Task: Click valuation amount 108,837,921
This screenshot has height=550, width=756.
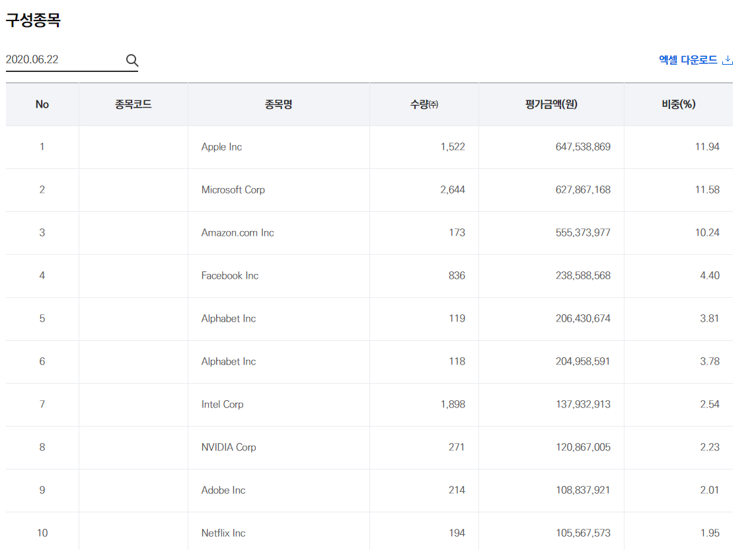Action: click(x=583, y=490)
